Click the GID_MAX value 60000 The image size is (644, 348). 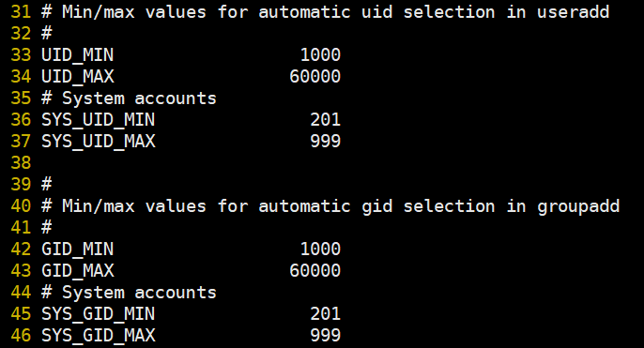tap(315, 271)
